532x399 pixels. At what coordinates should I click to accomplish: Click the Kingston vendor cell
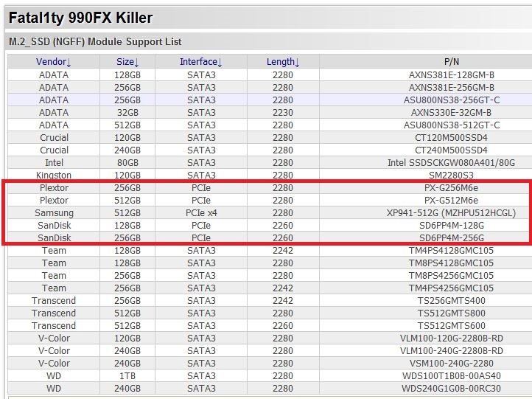54,176
